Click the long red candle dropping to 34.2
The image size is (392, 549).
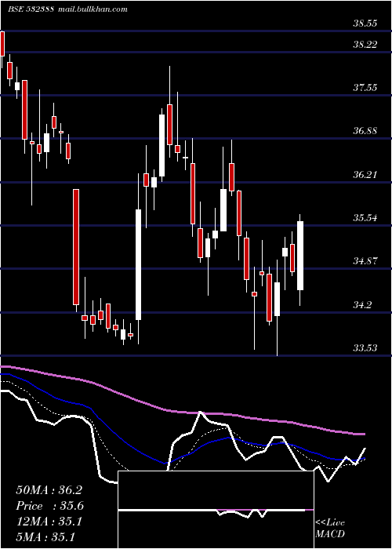[76, 247]
